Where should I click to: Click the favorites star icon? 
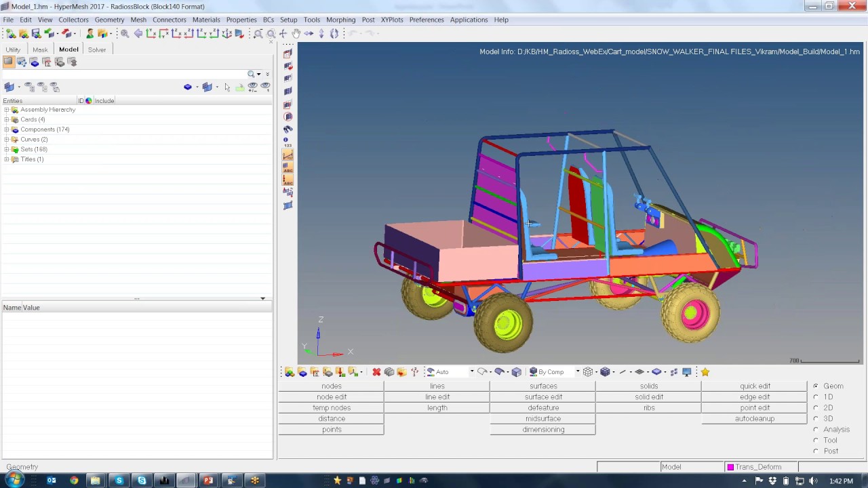tap(705, 371)
